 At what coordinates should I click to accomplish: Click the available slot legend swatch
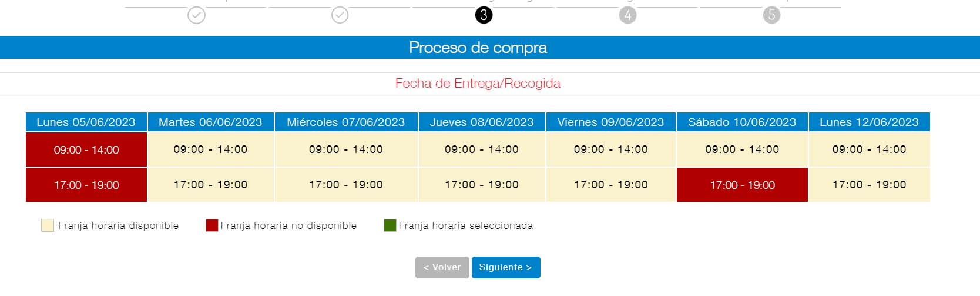pyautogui.click(x=48, y=225)
